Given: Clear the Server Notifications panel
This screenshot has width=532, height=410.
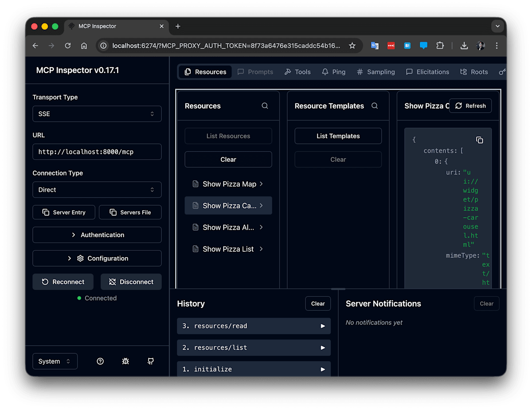Looking at the screenshot, I should click(x=486, y=304).
